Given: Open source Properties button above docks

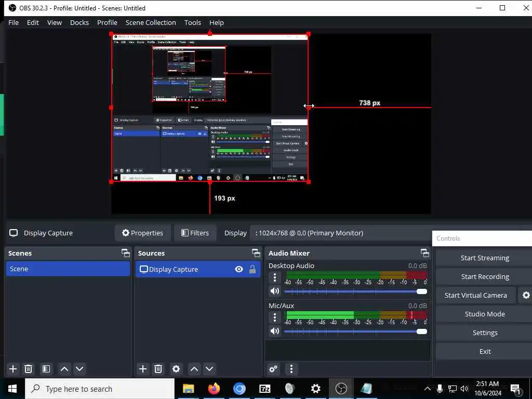Looking at the screenshot, I should click(x=142, y=233).
